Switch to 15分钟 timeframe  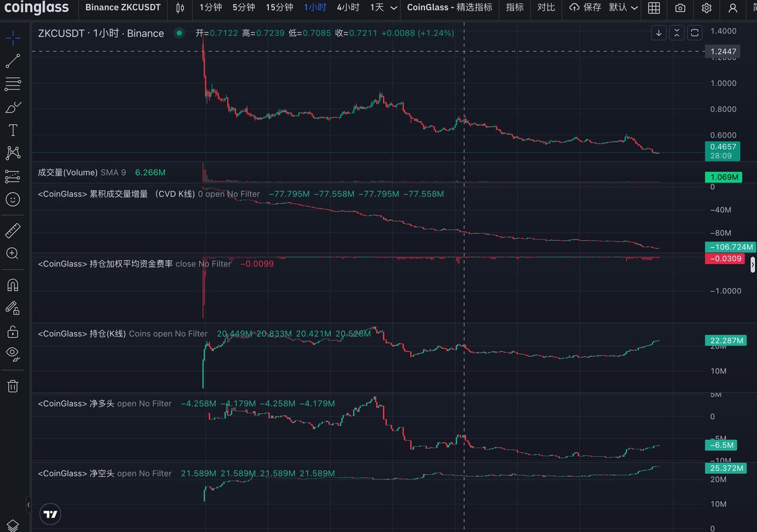tap(279, 8)
